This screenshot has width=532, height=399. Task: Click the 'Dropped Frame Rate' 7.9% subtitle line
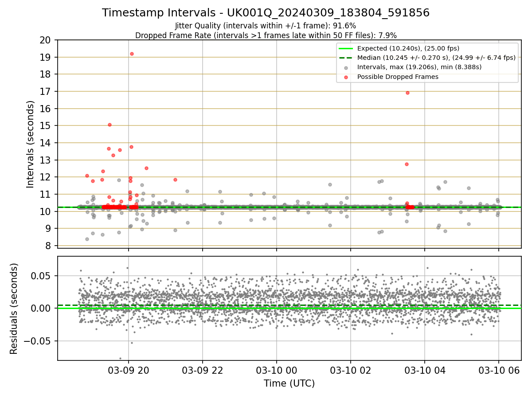pos(266,35)
